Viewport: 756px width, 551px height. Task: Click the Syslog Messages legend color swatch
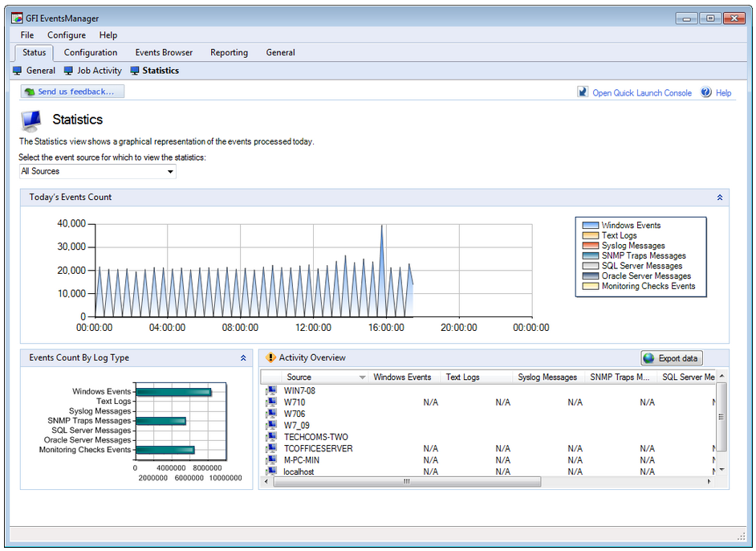590,246
